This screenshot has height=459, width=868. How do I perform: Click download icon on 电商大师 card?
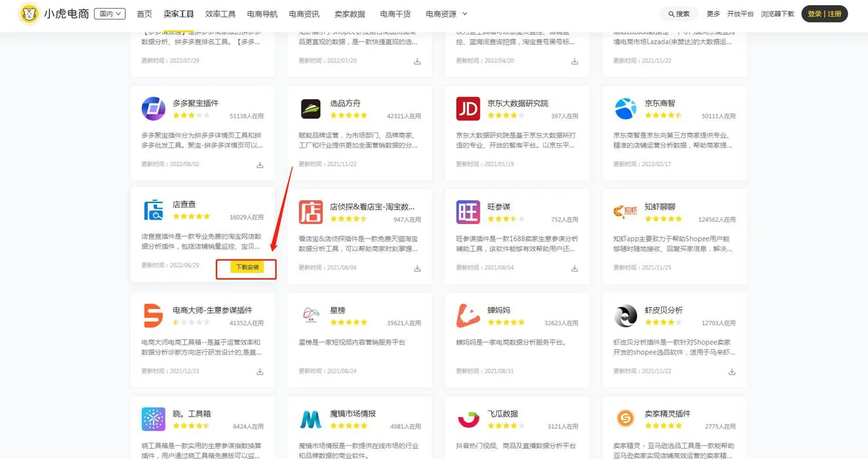point(260,372)
